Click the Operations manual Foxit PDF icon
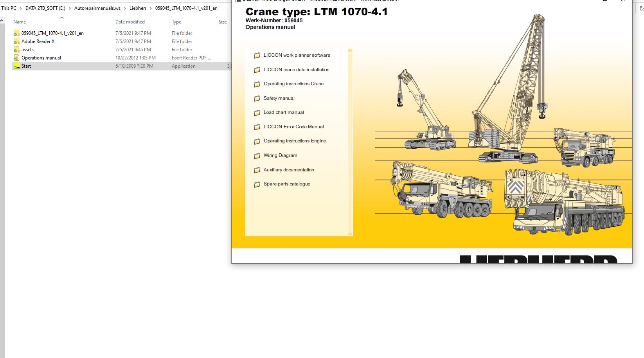 [16, 58]
